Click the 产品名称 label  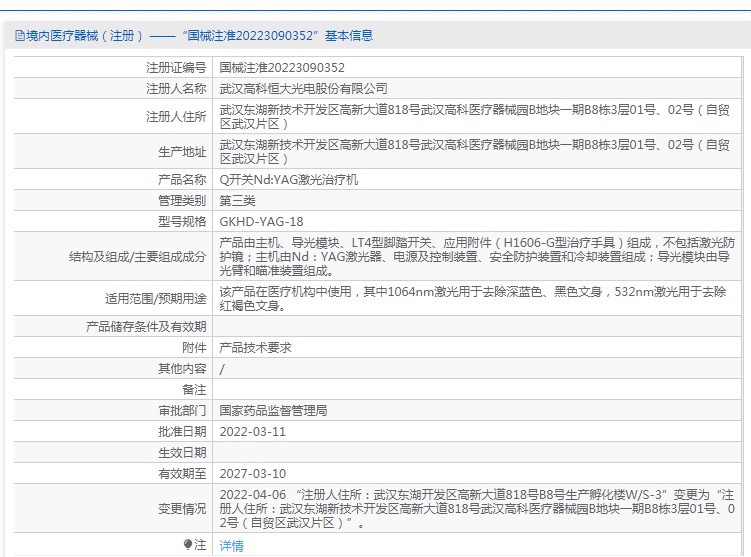click(182, 180)
